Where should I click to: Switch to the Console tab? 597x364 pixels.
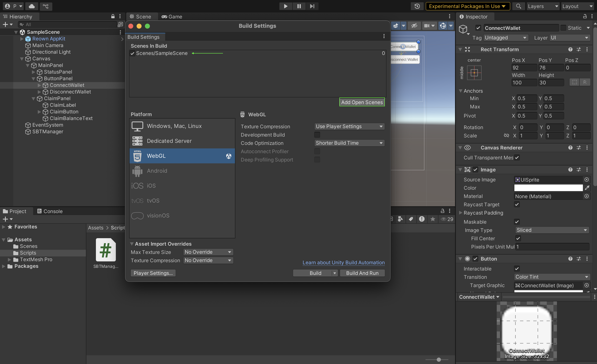click(50, 211)
